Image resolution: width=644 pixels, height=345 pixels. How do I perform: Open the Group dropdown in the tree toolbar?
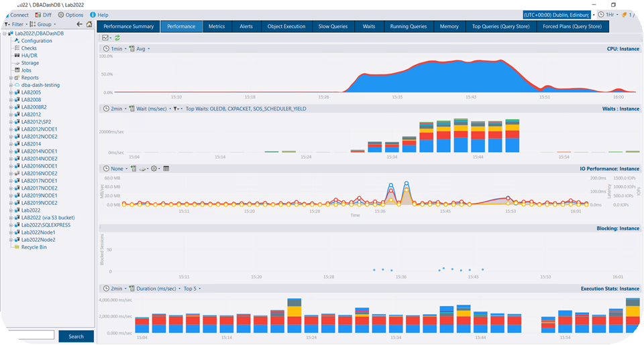coord(43,24)
